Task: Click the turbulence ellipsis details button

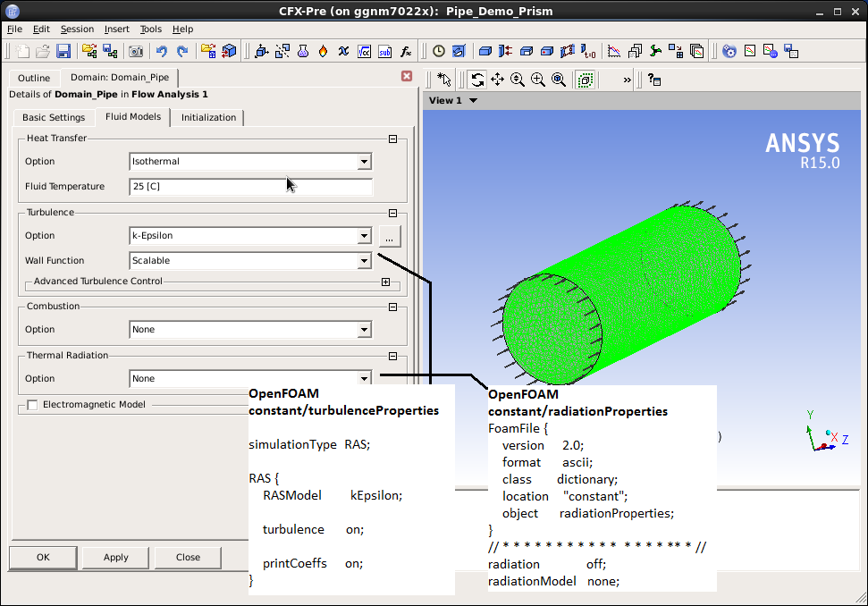Action: pos(390,236)
